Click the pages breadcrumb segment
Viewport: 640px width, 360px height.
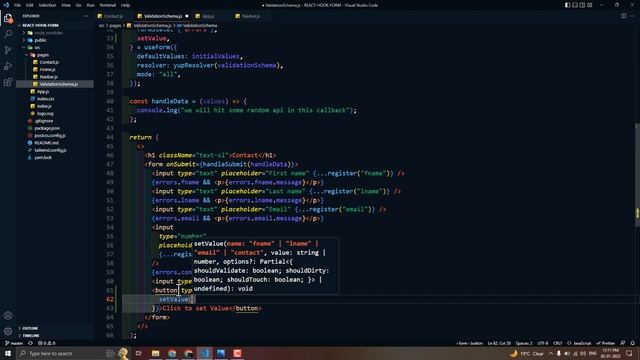tap(115, 25)
